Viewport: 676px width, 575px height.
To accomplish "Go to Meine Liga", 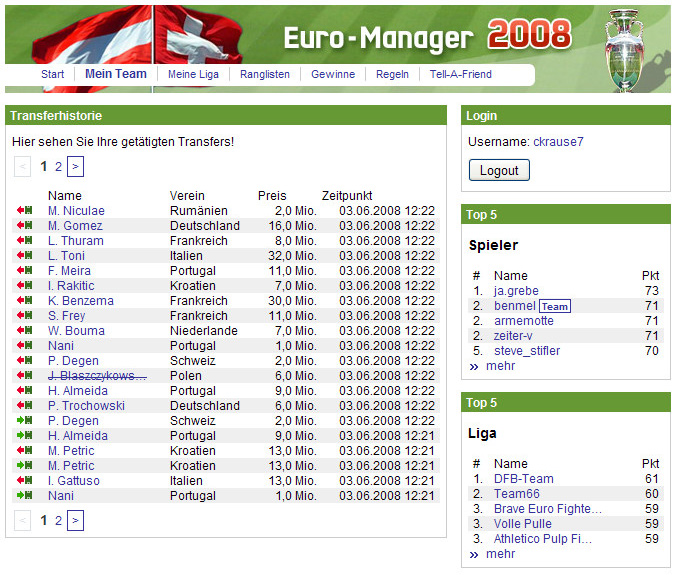I will [x=193, y=74].
